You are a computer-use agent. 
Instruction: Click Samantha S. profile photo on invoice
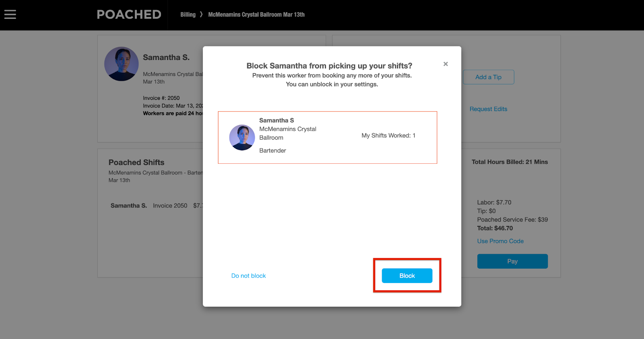(122, 64)
